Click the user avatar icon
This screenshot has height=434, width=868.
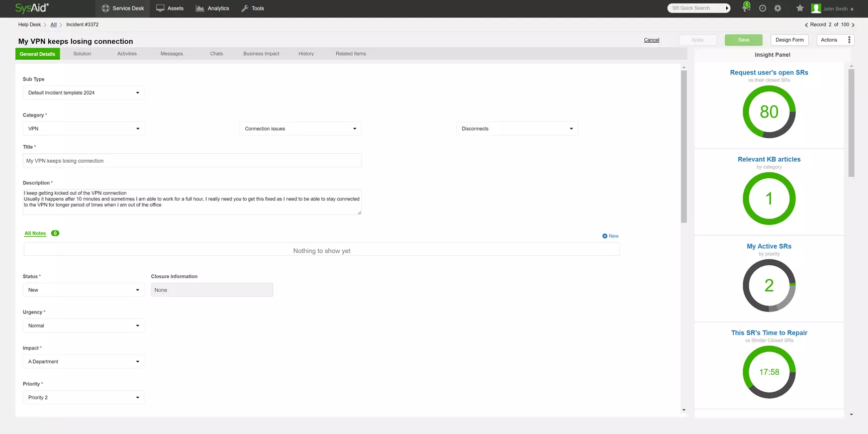tap(816, 9)
